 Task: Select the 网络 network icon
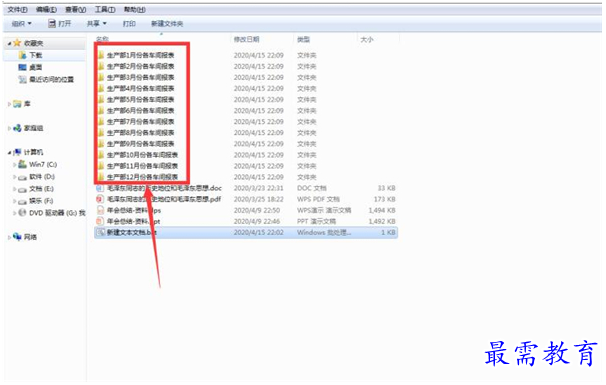[17, 237]
